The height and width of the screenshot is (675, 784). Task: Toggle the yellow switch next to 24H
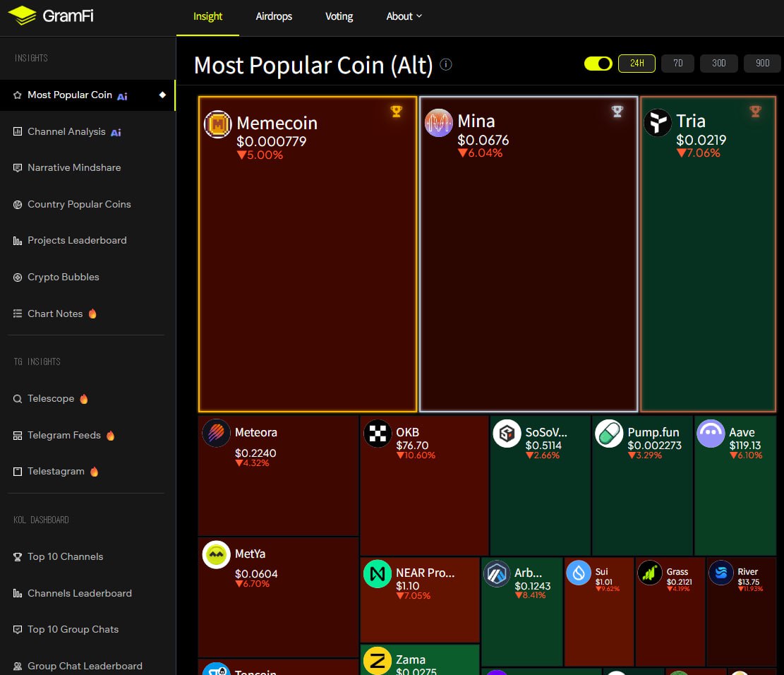click(598, 64)
